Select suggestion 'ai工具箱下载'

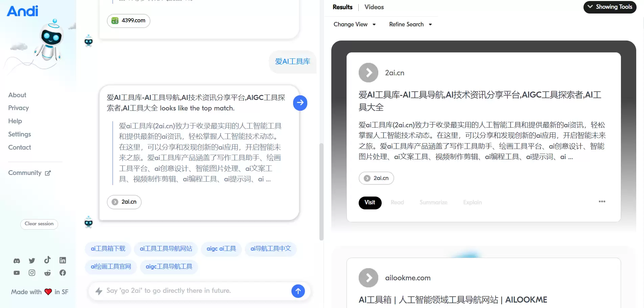point(108,249)
